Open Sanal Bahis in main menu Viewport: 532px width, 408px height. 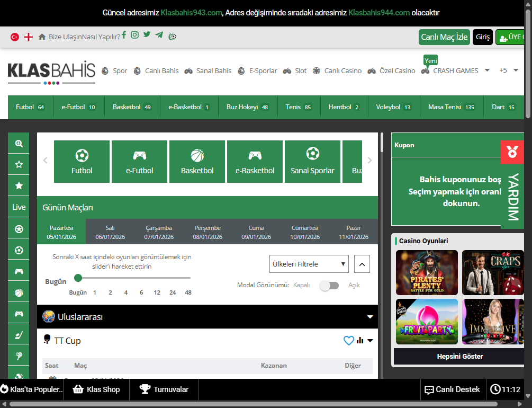[x=208, y=70]
